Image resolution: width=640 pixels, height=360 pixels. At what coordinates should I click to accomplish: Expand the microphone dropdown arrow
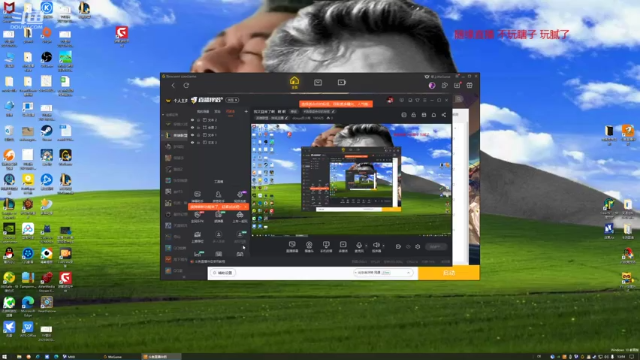pyautogui.click(x=366, y=246)
